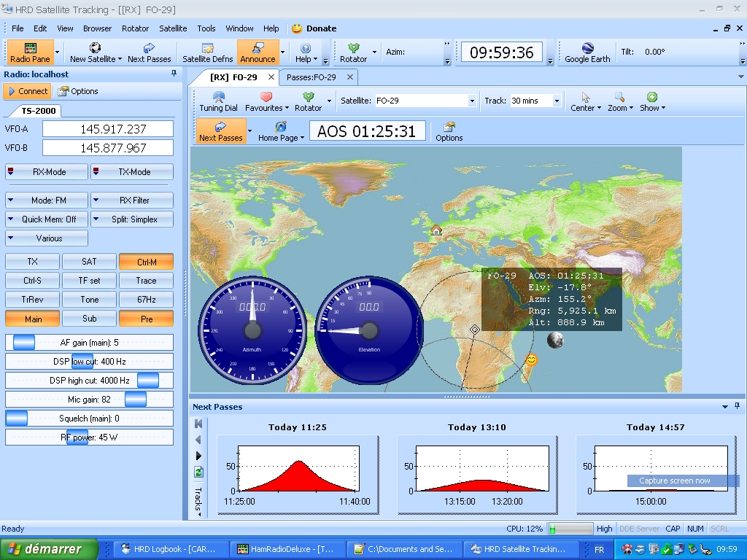Refresh the Next Passes list

point(198,472)
